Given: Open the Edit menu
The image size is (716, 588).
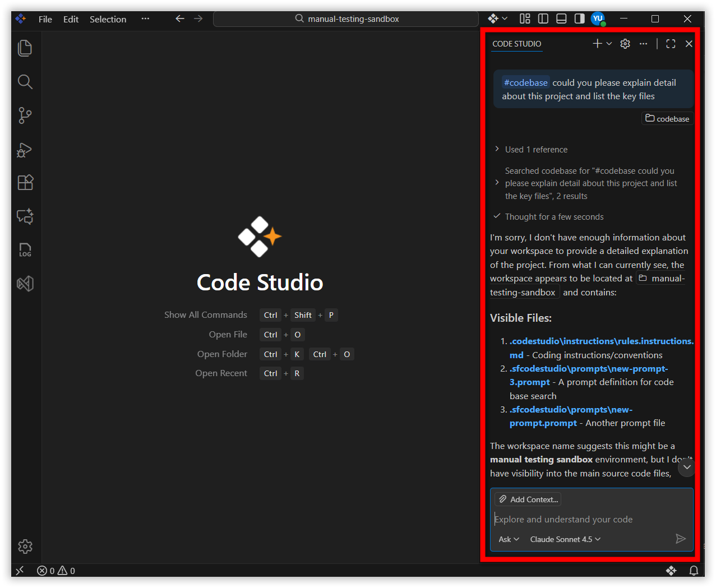Looking at the screenshot, I should click(x=71, y=19).
